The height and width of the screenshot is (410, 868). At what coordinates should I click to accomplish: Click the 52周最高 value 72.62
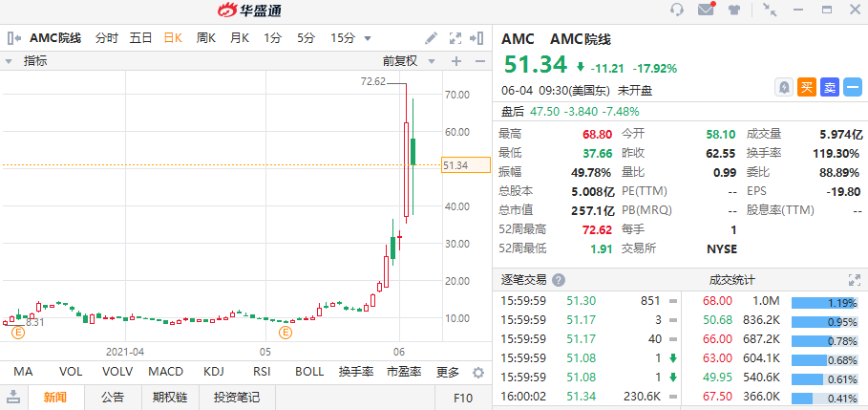pyautogui.click(x=598, y=230)
